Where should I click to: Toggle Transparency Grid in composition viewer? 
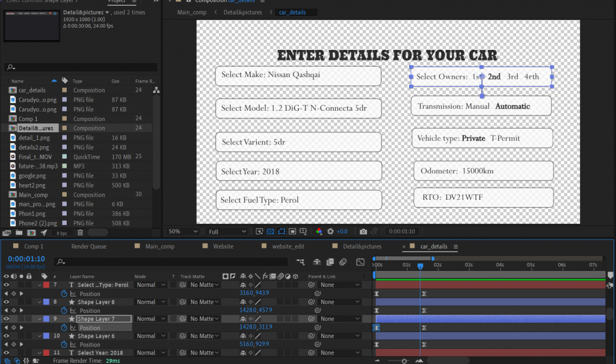pyautogui.click(x=270, y=232)
